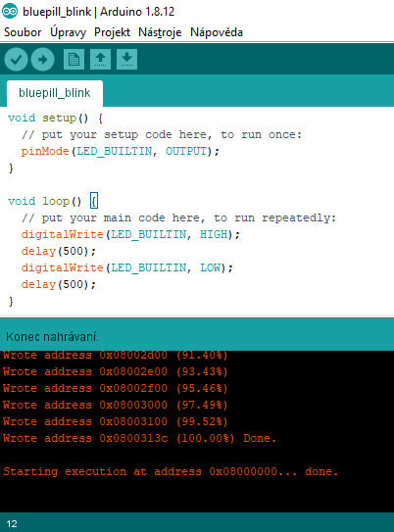The height and width of the screenshot is (532, 394).
Task: Click the void setup() line
Action: (x=55, y=119)
